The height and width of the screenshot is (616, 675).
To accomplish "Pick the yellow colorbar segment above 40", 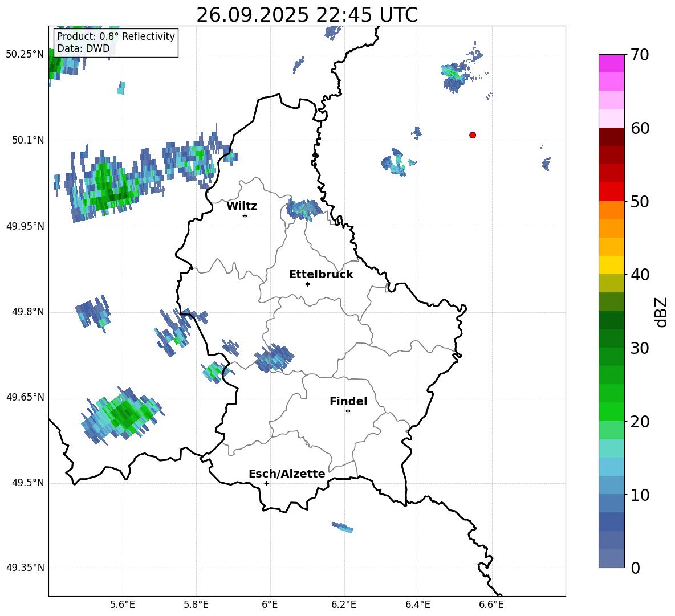I will pyautogui.click(x=611, y=266).
